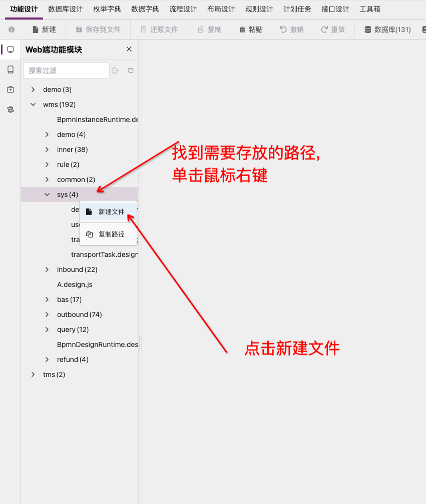
Task: Expand the inbound (22) folder
Action: pos(47,269)
